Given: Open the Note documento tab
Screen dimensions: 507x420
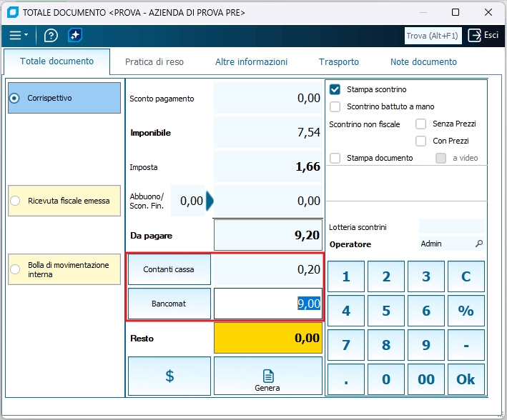Looking at the screenshot, I should click(423, 61).
